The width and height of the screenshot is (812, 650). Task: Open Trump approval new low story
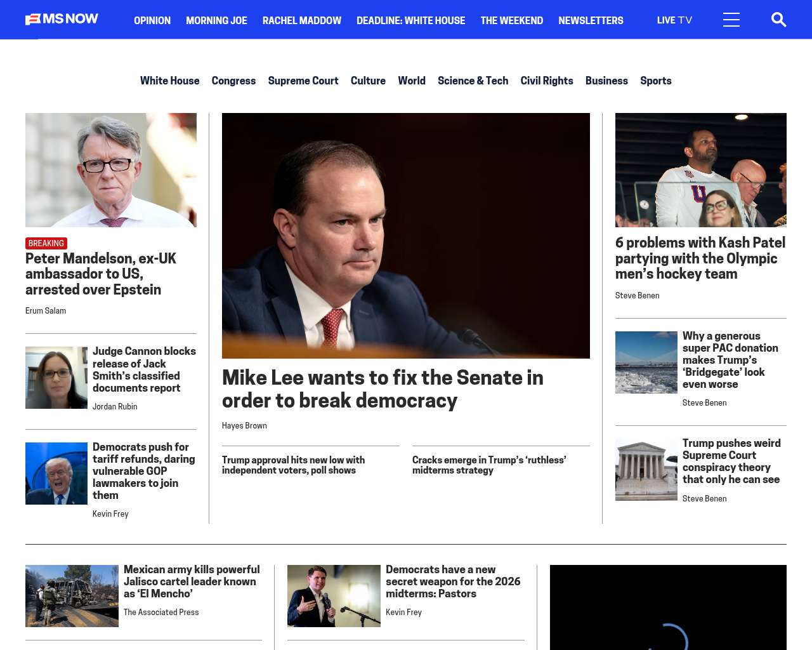point(293,465)
